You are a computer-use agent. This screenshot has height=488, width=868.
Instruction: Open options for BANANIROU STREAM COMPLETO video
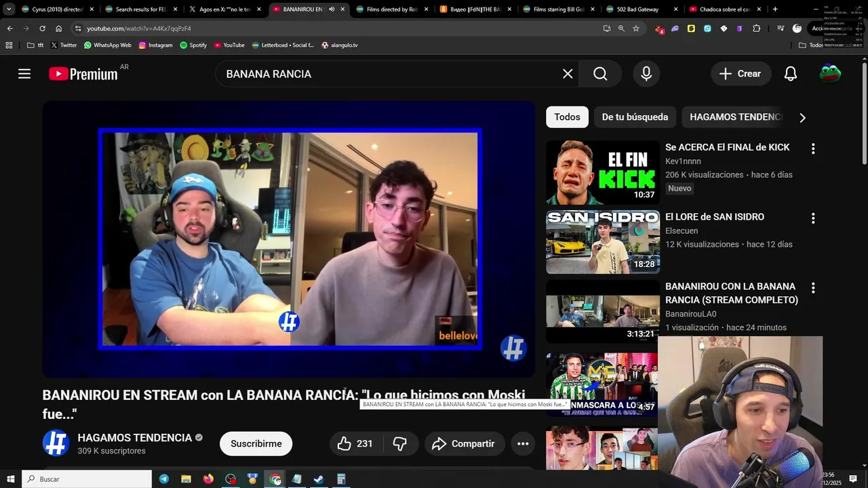coord(812,288)
